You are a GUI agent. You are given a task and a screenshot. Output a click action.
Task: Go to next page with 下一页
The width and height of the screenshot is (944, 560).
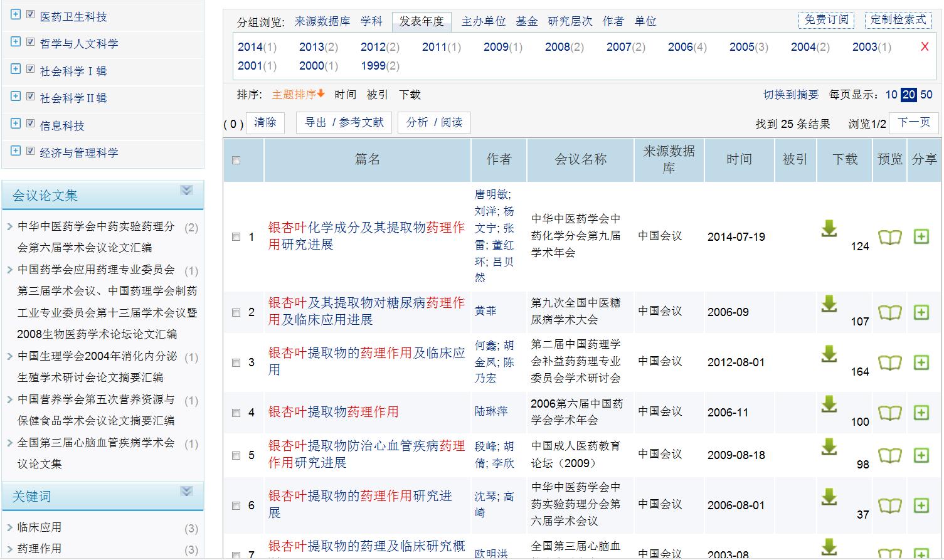(x=914, y=122)
